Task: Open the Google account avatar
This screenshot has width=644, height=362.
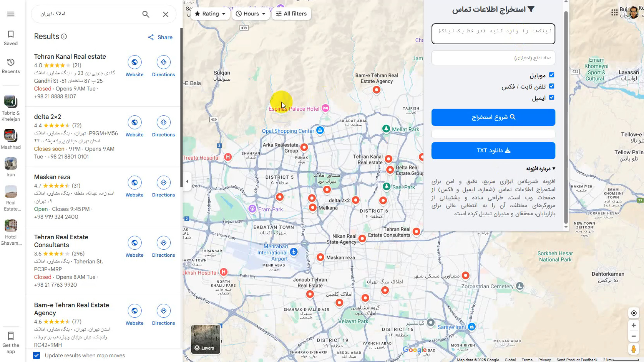Action: (x=633, y=12)
